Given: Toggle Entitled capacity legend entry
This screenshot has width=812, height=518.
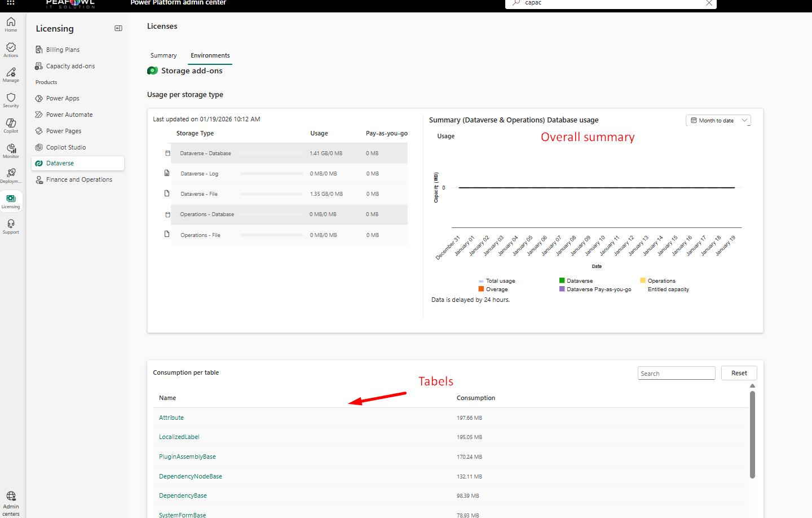Looking at the screenshot, I should point(668,289).
